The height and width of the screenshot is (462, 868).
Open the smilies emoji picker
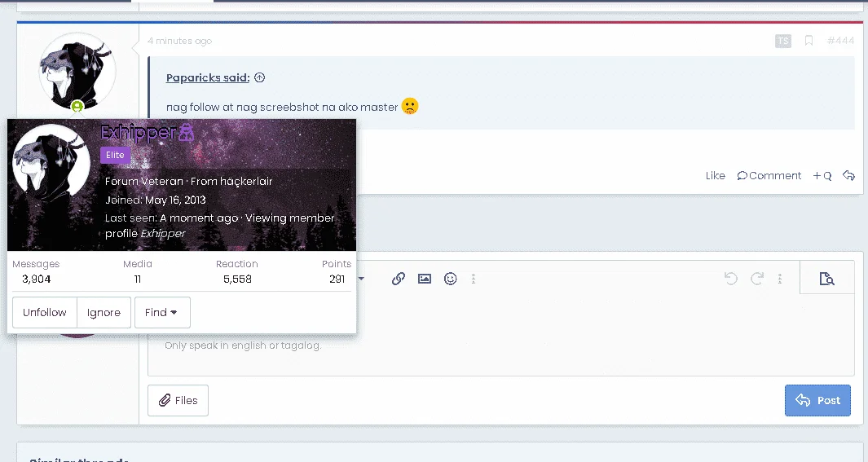pos(450,279)
